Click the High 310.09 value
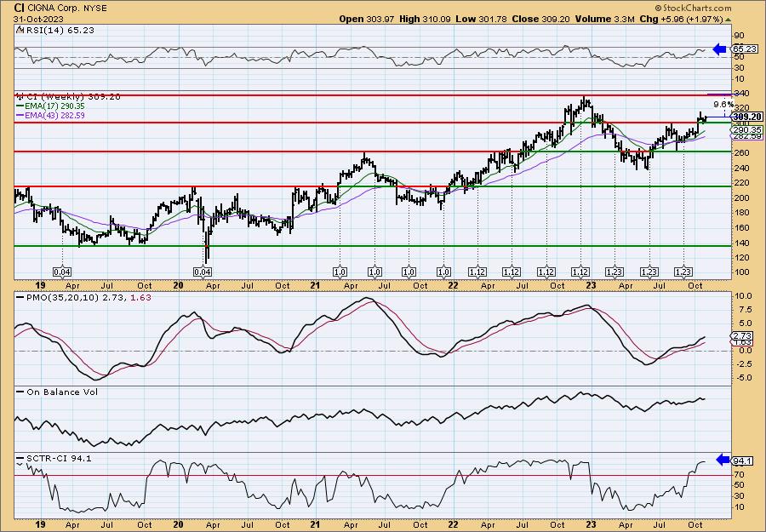This screenshot has height=532, width=766. tap(425, 19)
